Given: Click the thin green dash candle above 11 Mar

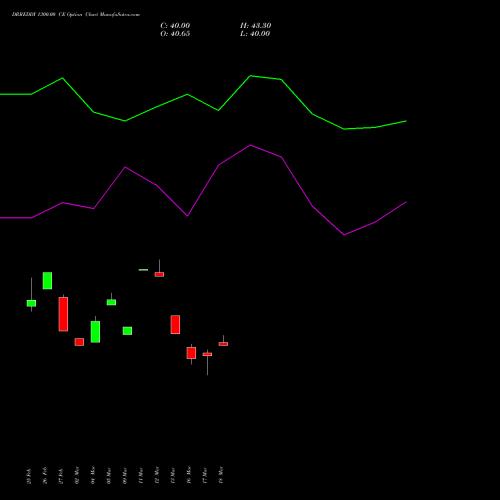Looking at the screenshot, I should click(143, 270).
